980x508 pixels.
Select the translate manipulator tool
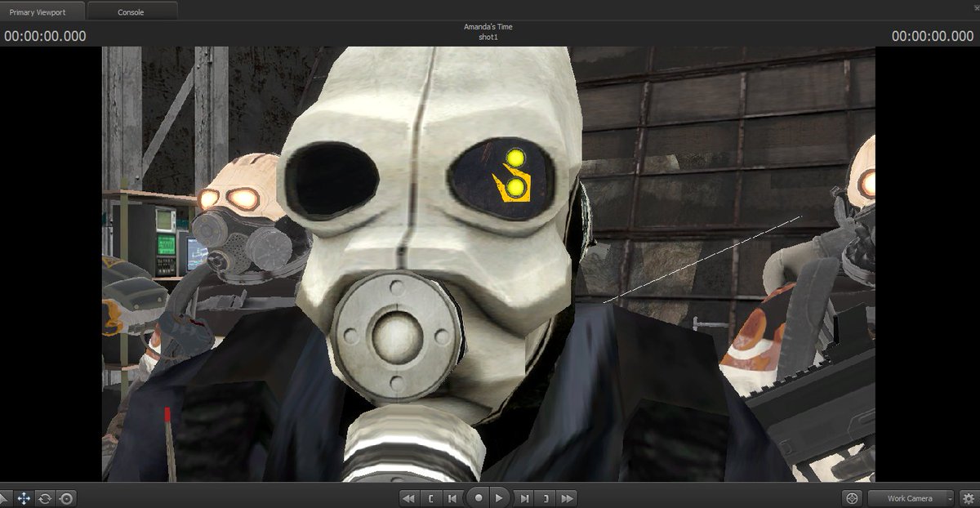click(x=24, y=497)
